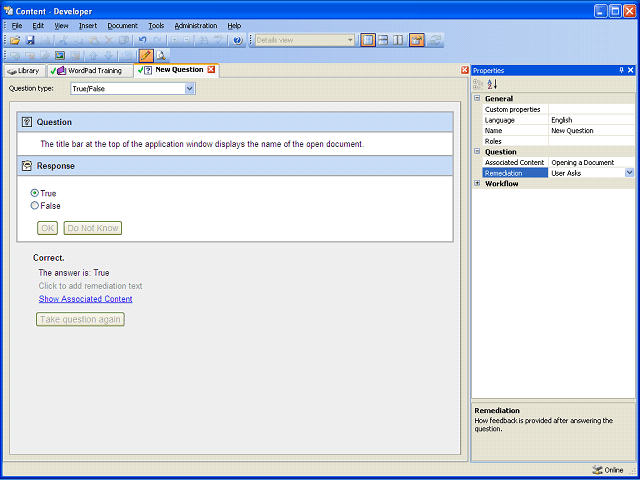The height and width of the screenshot is (480, 640).
Task: Select the single pane layout icon
Action: [x=368, y=40]
